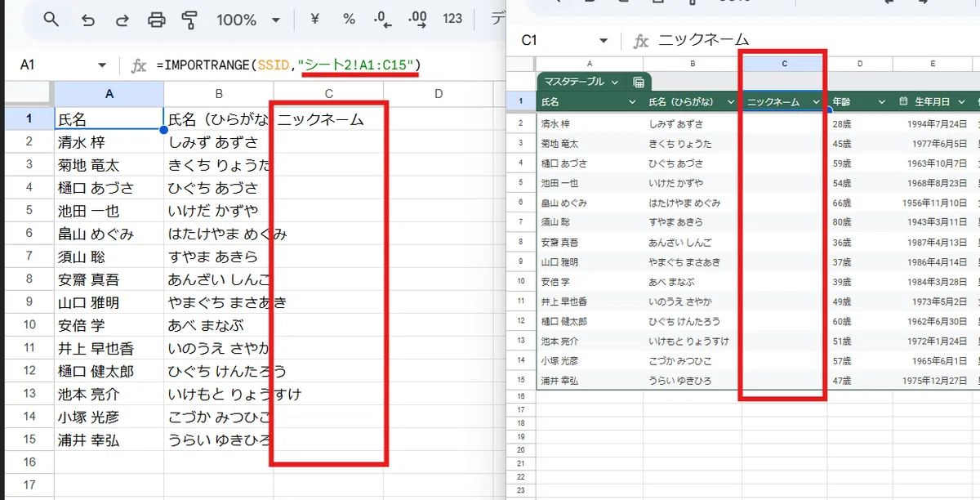This screenshot has height=500, width=980.
Task: Select column D header in right sheet
Action: coord(859,64)
